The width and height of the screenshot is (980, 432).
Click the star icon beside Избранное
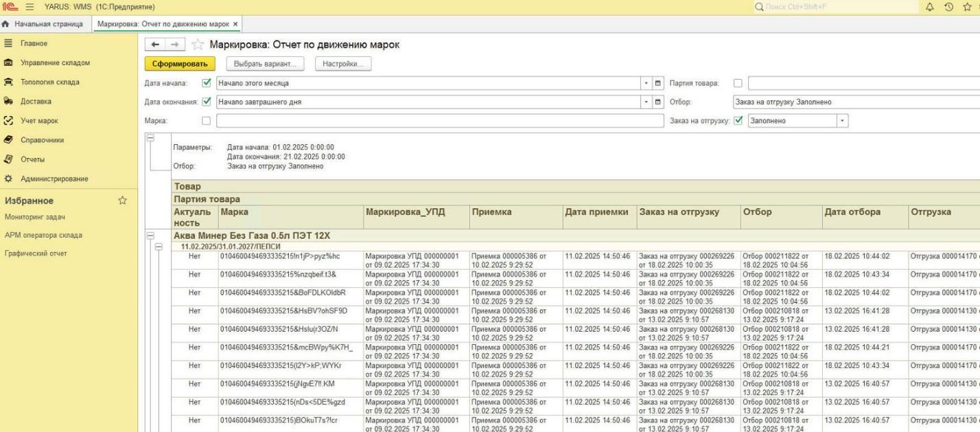click(x=122, y=201)
